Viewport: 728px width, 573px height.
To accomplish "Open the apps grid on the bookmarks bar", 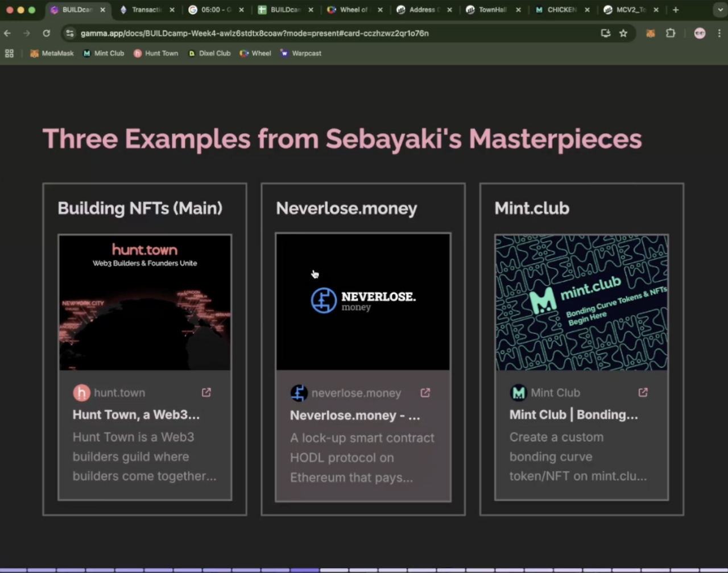I will (9, 53).
